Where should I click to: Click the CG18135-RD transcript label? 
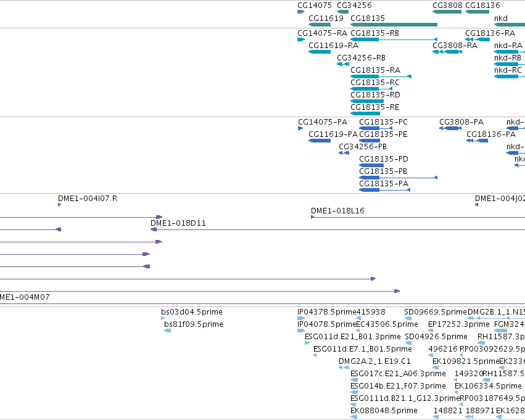[375, 95]
